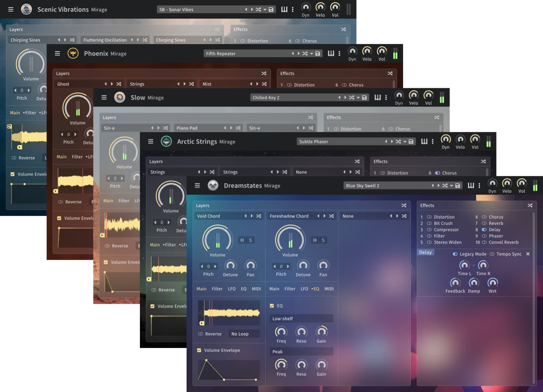
Task: Toggle Reverse on the Void Chord layer
Action: pyautogui.click(x=200, y=334)
